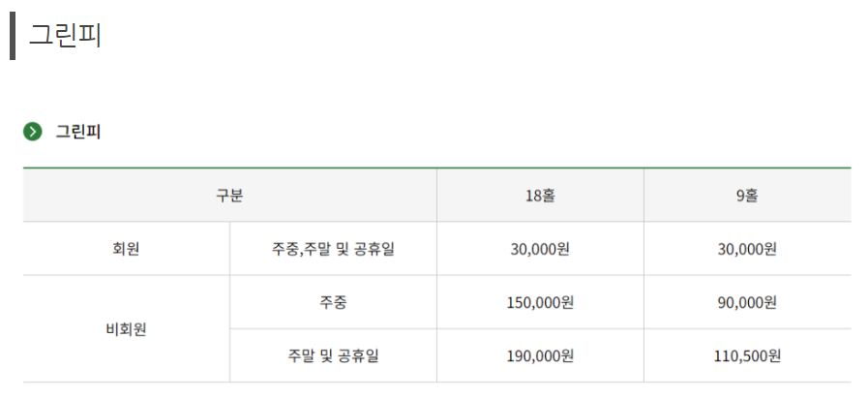Click the 주중,주말 및 공휴일 cell

(333, 249)
